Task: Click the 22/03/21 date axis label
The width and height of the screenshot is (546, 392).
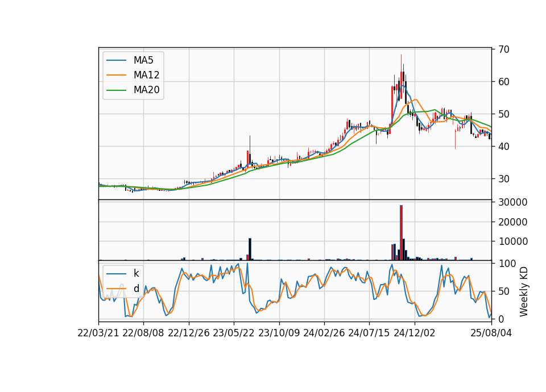Action: click(x=98, y=333)
